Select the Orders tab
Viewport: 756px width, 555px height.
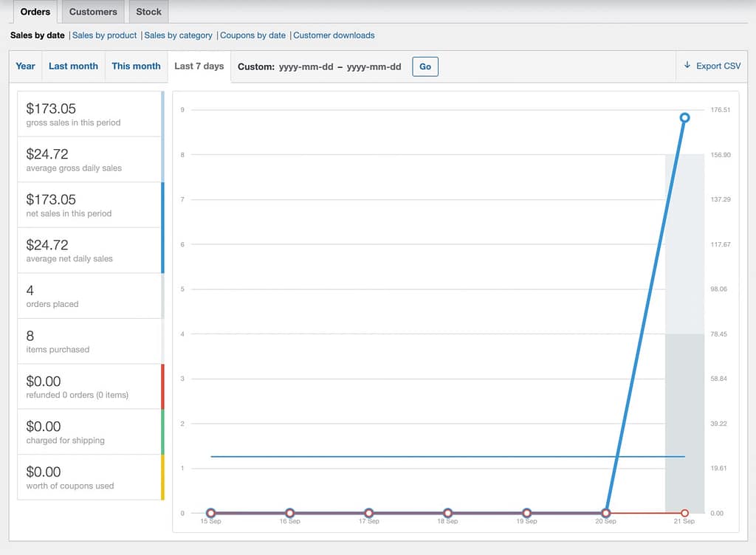coord(35,12)
